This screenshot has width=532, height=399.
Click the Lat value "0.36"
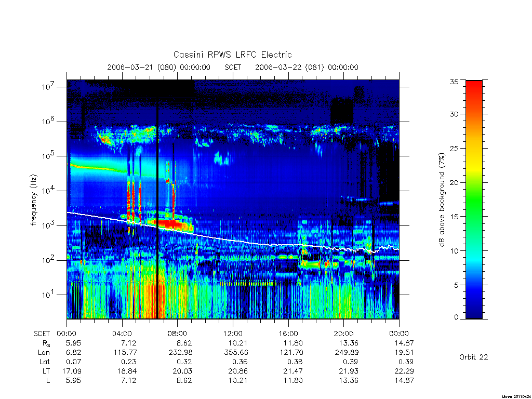(240, 362)
